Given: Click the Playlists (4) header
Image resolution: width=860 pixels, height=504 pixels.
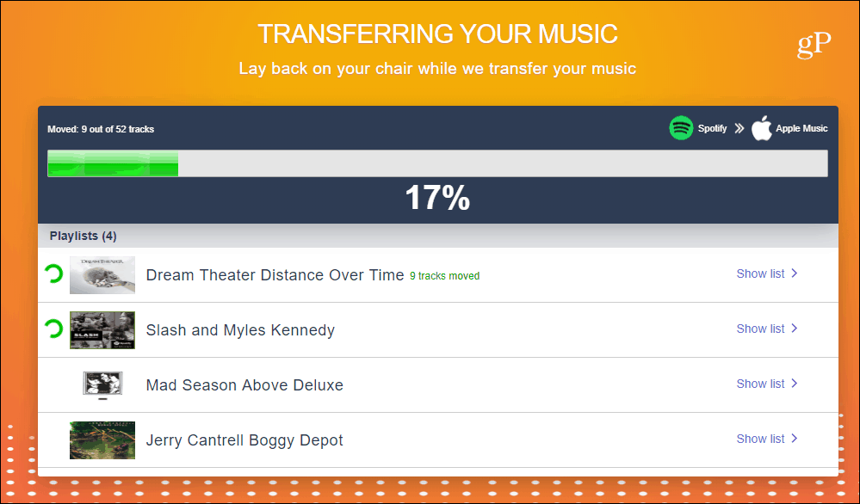Looking at the screenshot, I should coord(83,237).
